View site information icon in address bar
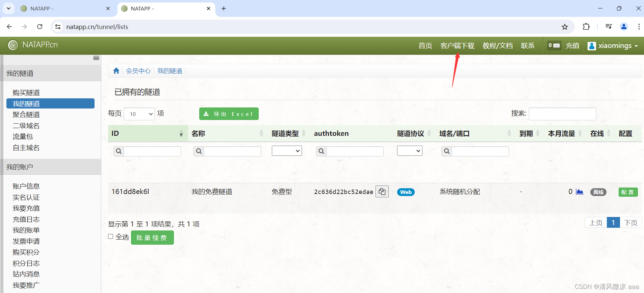 tap(58, 27)
